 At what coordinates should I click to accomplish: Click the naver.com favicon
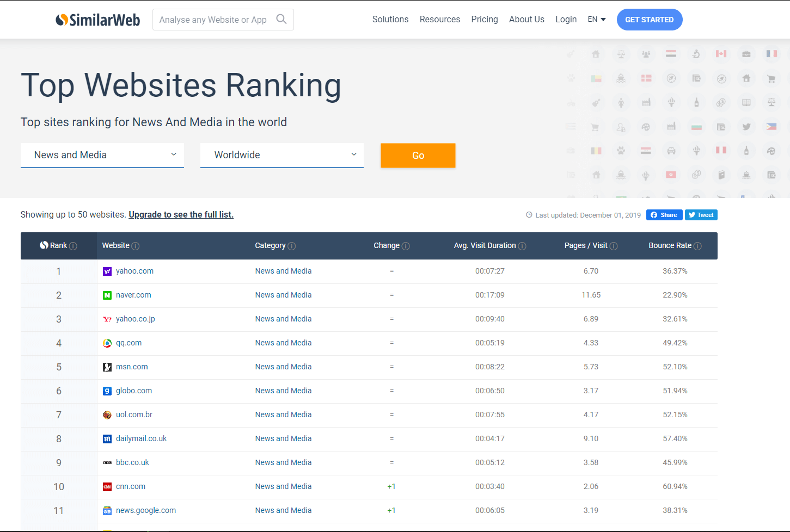(x=107, y=295)
